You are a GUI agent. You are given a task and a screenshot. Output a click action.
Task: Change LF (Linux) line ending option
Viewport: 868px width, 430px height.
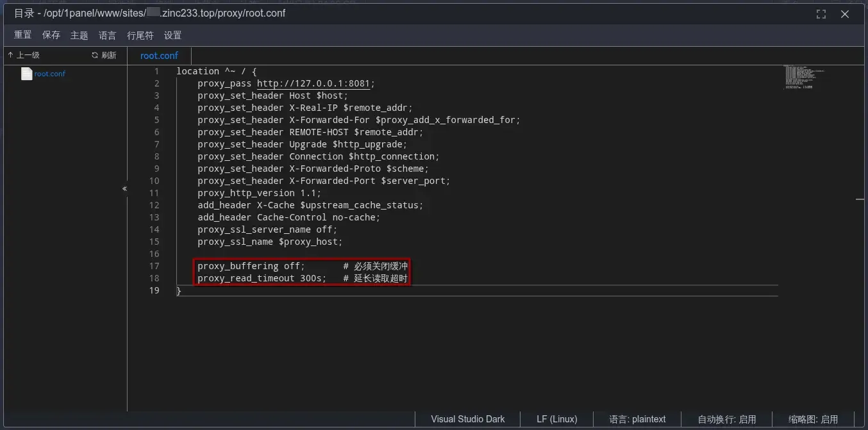[556, 419]
